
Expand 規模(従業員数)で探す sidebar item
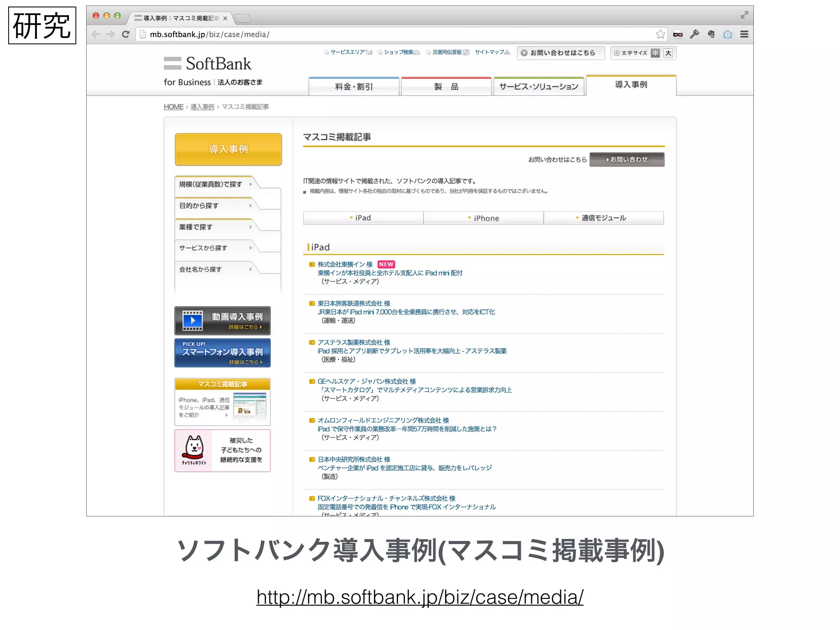[x=216, y=185]
